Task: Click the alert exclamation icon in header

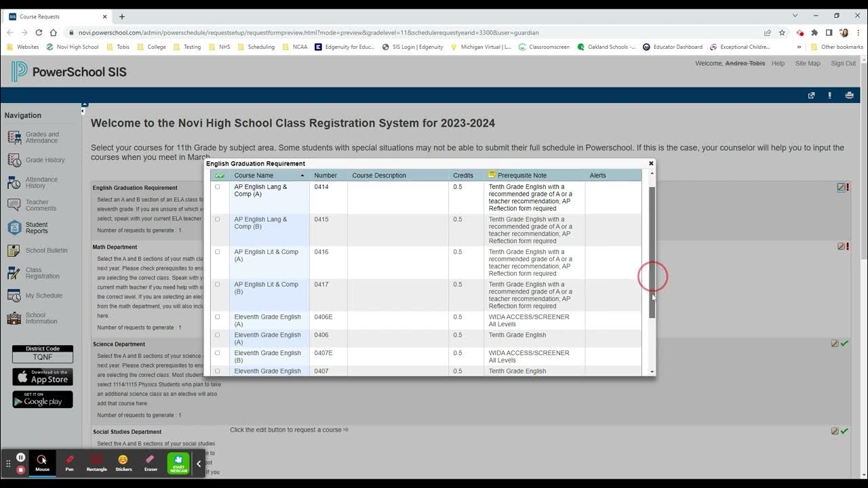Action: (830, 96)
